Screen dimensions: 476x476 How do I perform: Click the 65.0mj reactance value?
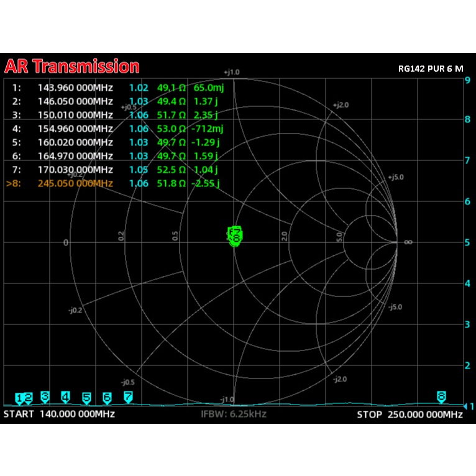(209, 88)
